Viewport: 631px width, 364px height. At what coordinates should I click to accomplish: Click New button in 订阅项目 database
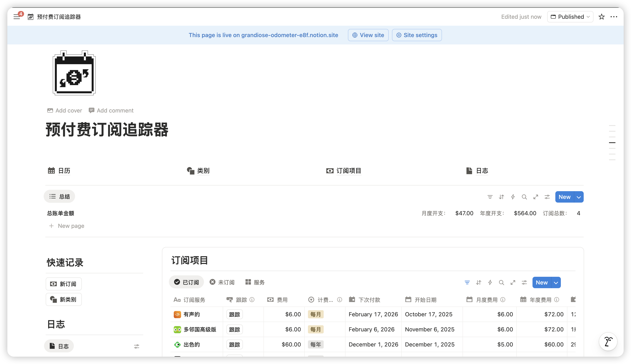[x=541, y=282]
